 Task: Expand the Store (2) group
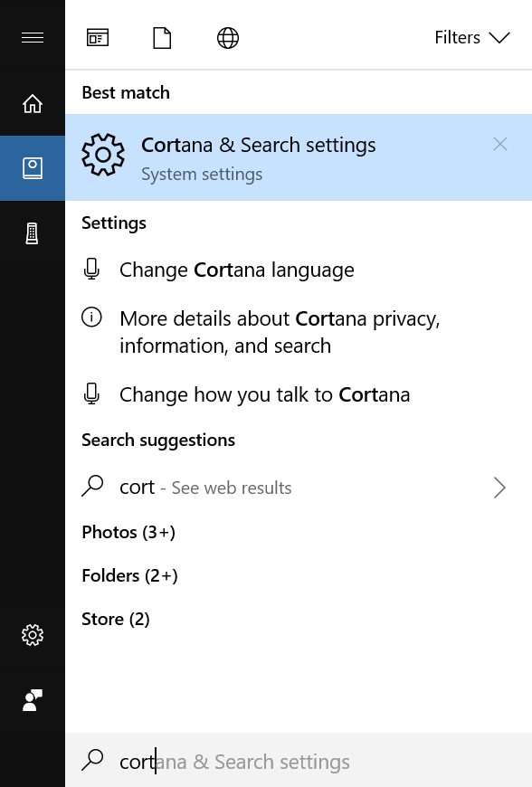click(x=116, y=619)
